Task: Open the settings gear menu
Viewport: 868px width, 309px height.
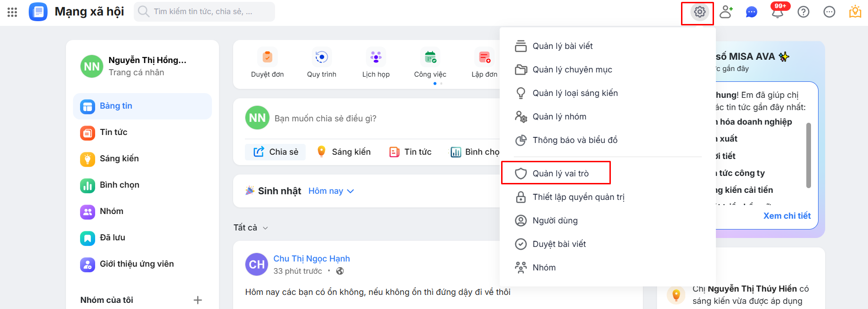Action: [x=699, y=12]
